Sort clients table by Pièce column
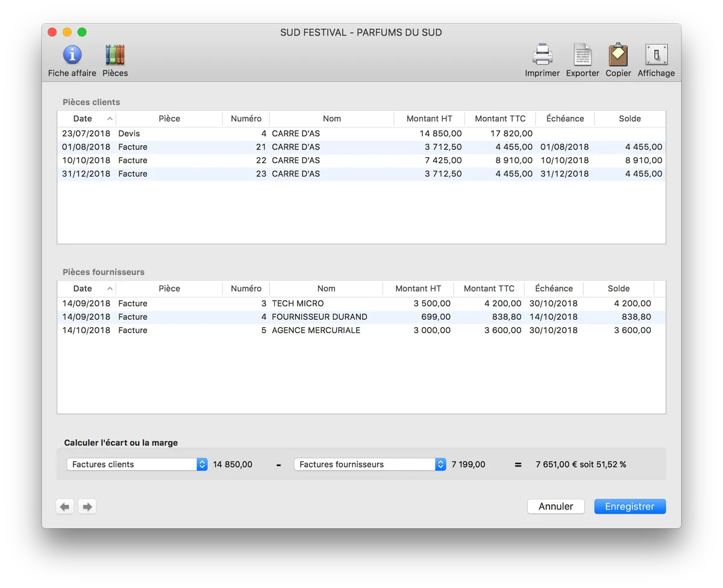Image resolution: width=723 pixels, height=588 pixels. (x=169, y=119)
